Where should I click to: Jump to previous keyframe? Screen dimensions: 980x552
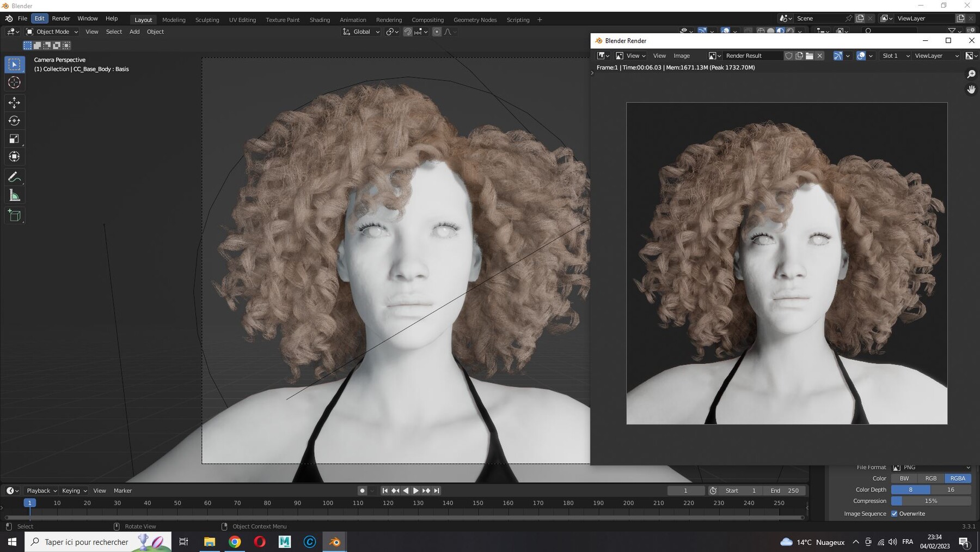(x=395, y=491)
